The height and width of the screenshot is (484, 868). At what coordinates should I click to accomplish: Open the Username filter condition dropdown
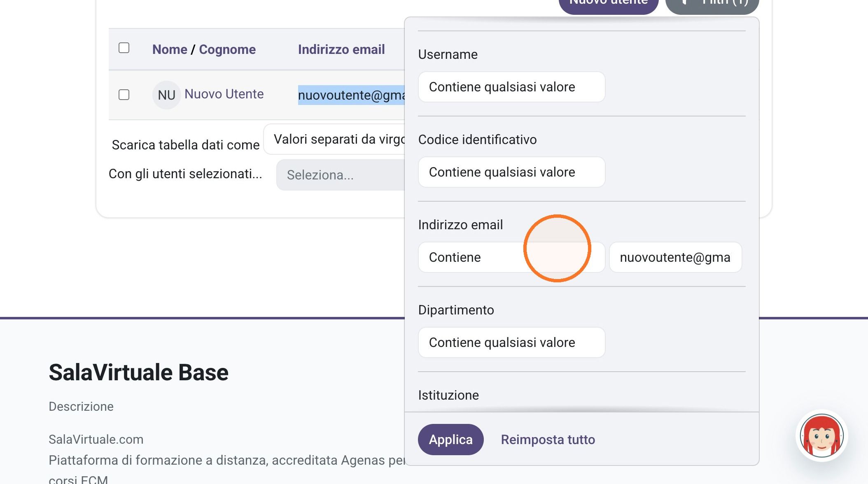point(511,87)
